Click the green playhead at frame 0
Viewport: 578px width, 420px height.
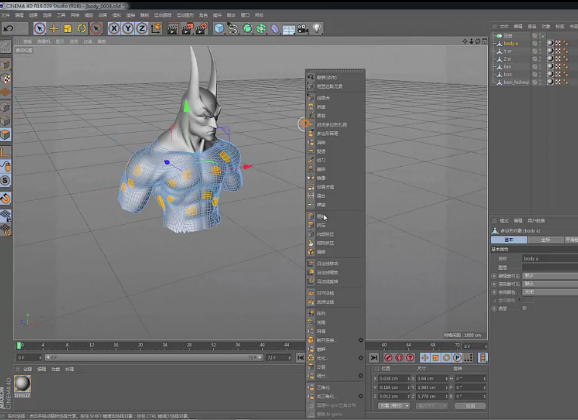(19, 346)
